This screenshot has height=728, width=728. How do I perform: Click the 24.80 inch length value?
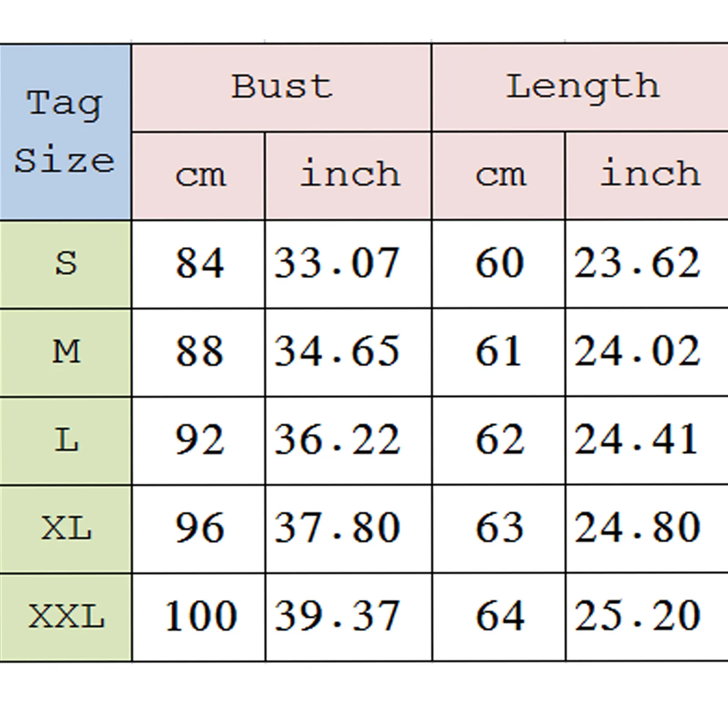pos(637,529)
